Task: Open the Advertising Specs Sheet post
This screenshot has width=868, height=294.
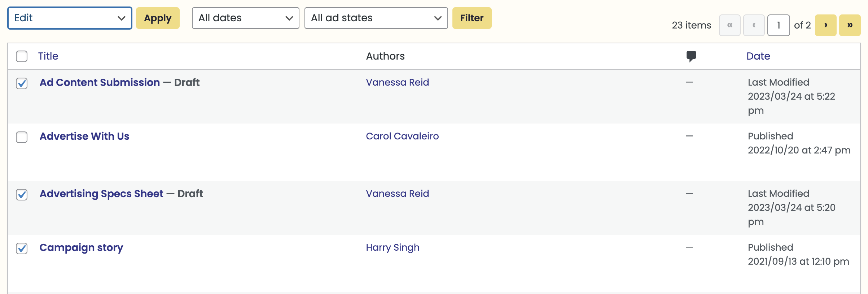Action: pos(101,194)
